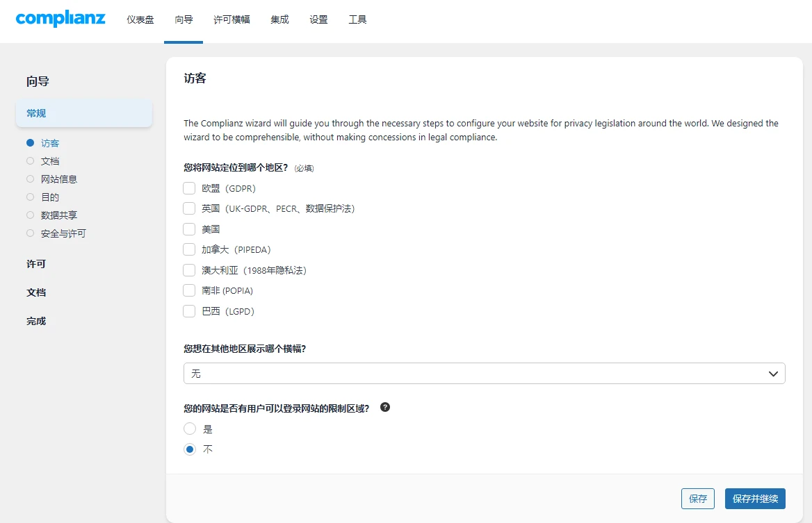Check the 加拿大 (PIPEDA) checkbox
This screenshot has width=812, height=523.
tap(188, 249)
